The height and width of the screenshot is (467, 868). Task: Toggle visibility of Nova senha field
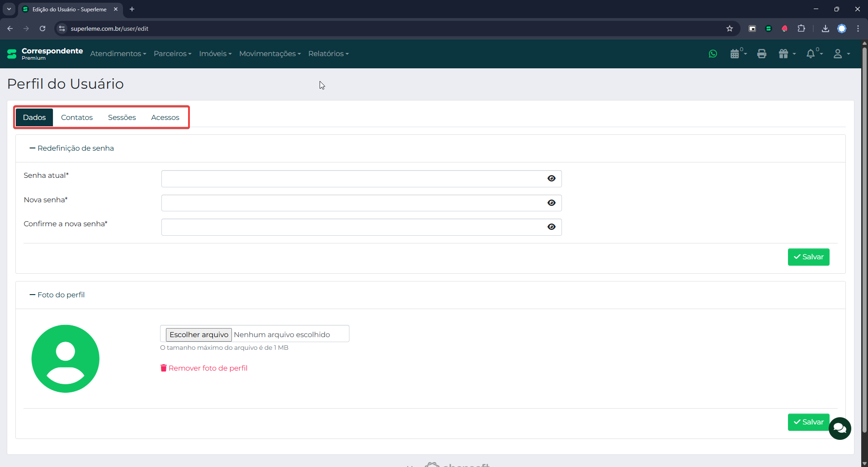[551, 203]
